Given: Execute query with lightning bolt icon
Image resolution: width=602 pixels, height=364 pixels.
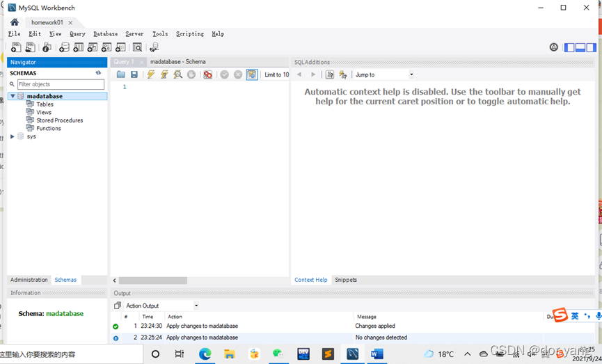Looking at the screenshot, I should click(x=151, y=74).
